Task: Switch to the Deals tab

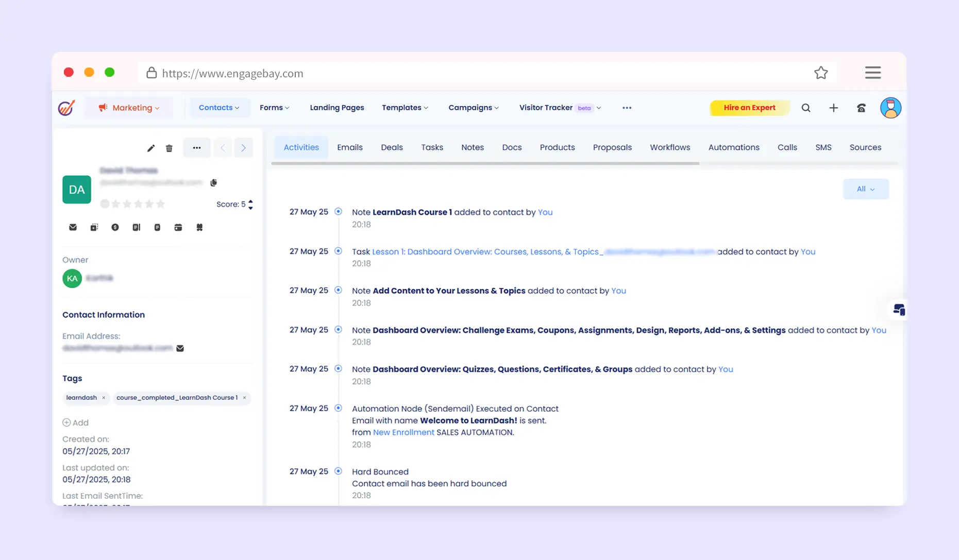Action: [x=392, y=147]
